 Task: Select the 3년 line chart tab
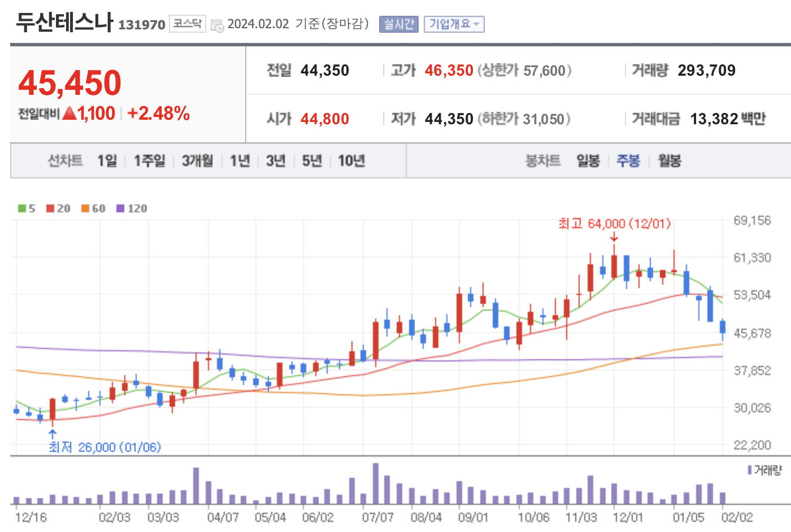point(276,161)
